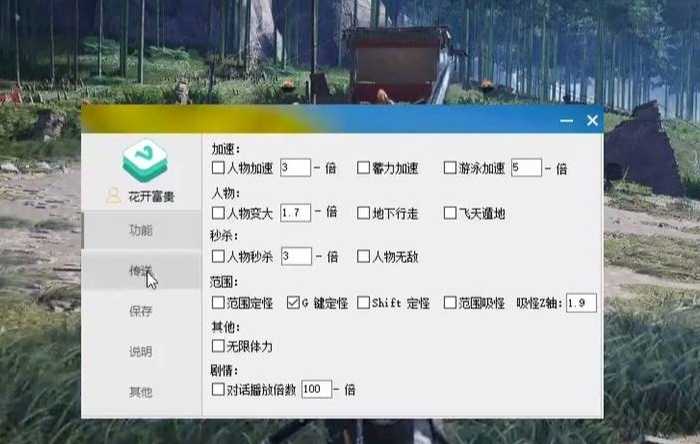Select the 保存 sidebar item
700x444 pixels.
(x=142, y=311)
